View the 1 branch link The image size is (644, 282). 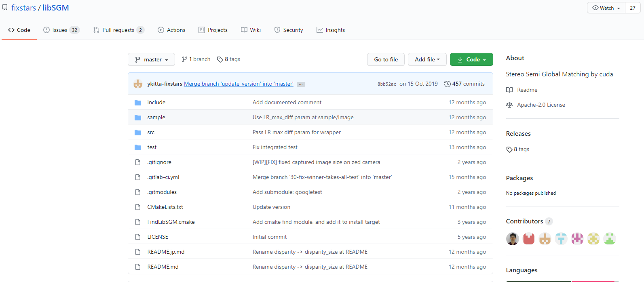click(196, 59)
